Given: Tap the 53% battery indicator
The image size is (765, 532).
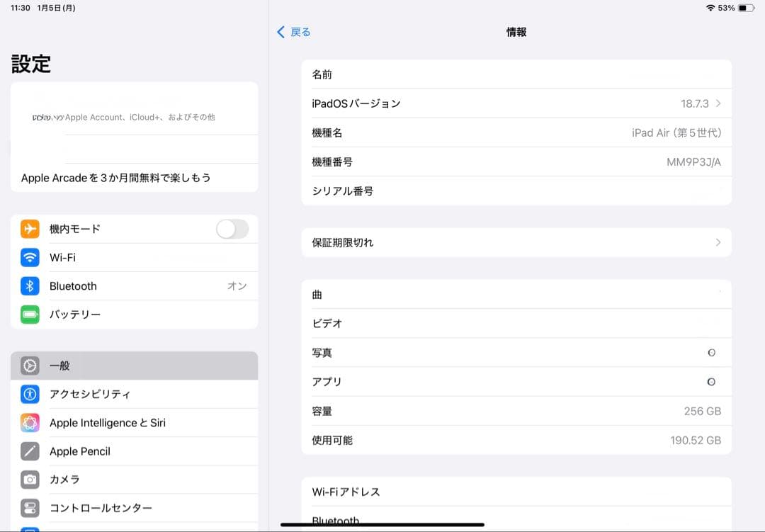Looking at the screenshot, I should coord(725,9).
